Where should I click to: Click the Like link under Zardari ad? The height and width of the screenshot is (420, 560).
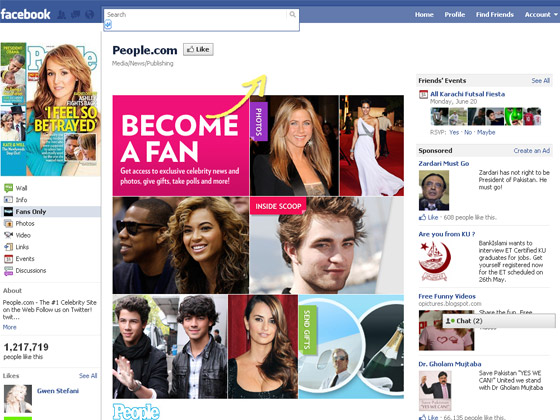433,218
